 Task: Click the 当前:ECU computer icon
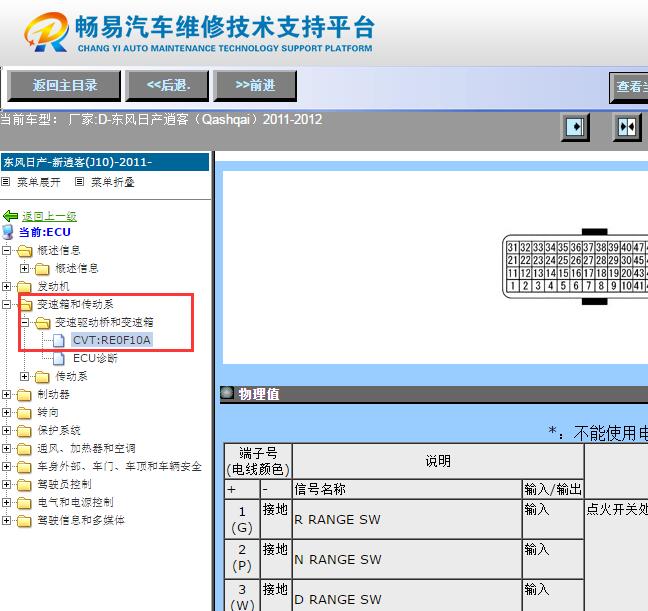click(8, 232)
